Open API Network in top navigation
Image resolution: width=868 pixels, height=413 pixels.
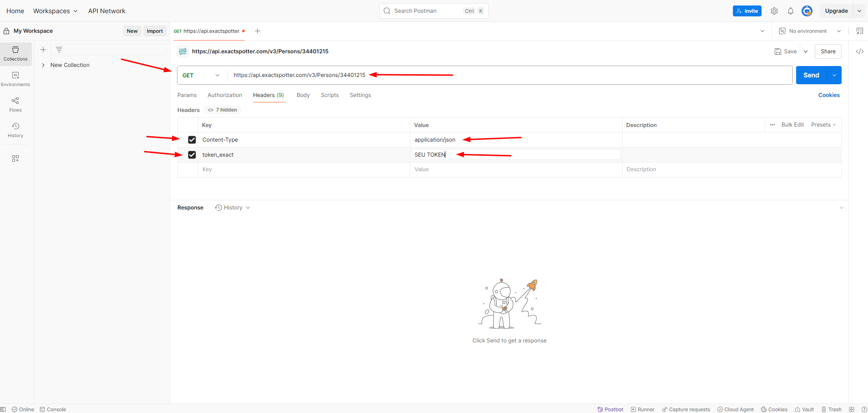[107, 11]
